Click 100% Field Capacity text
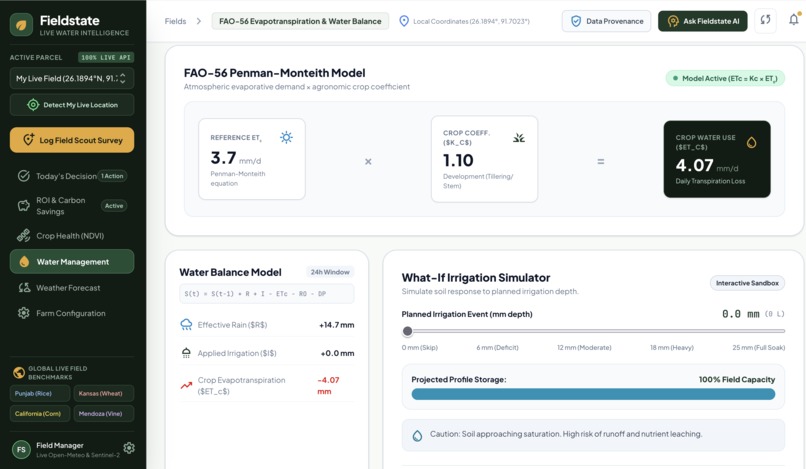This screenshot has height=469, width=806. [x=737, y=380]
